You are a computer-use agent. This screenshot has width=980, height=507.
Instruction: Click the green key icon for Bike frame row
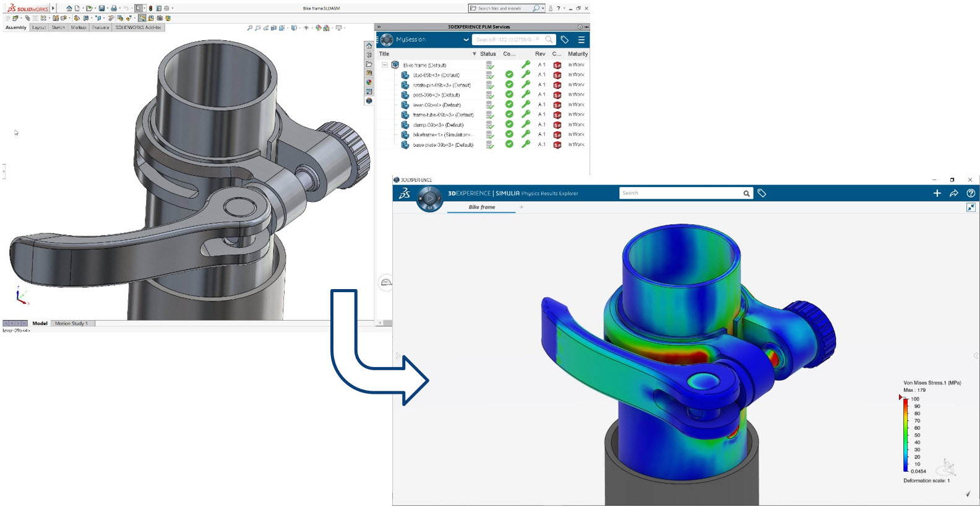coord(526,64)
